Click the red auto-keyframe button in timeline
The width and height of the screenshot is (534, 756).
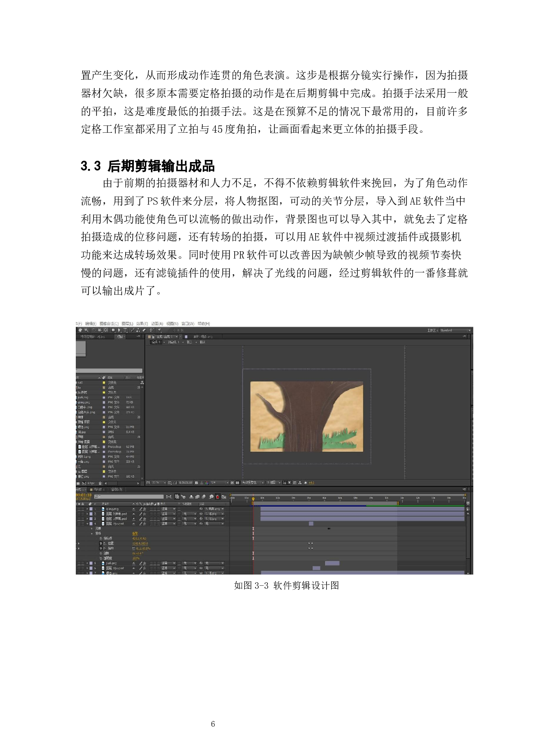click(x=218, y=497)
